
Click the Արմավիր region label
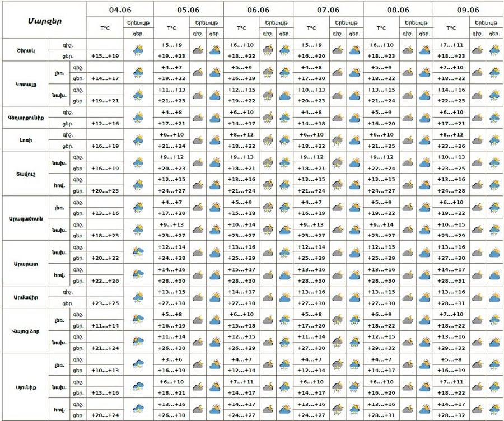tap(26, 297)
